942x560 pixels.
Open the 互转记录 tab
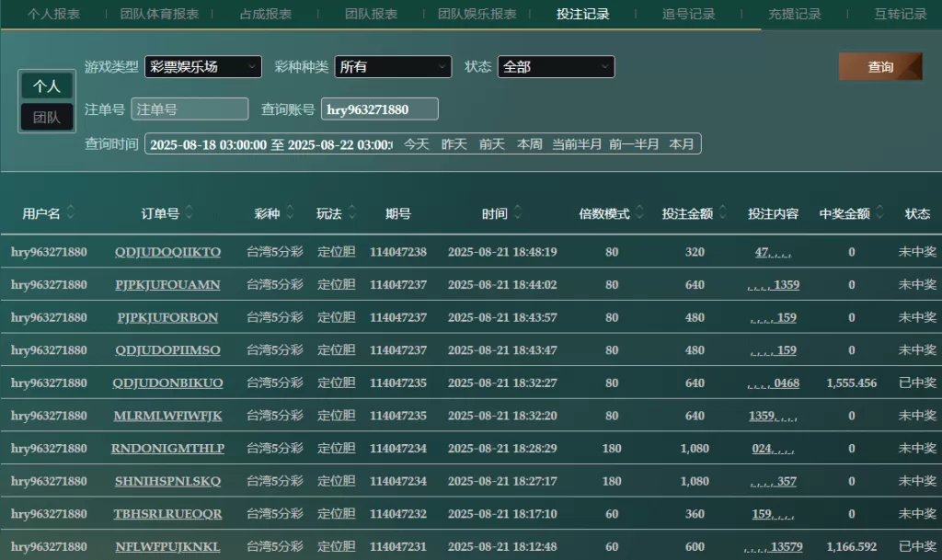click(901, 14)
